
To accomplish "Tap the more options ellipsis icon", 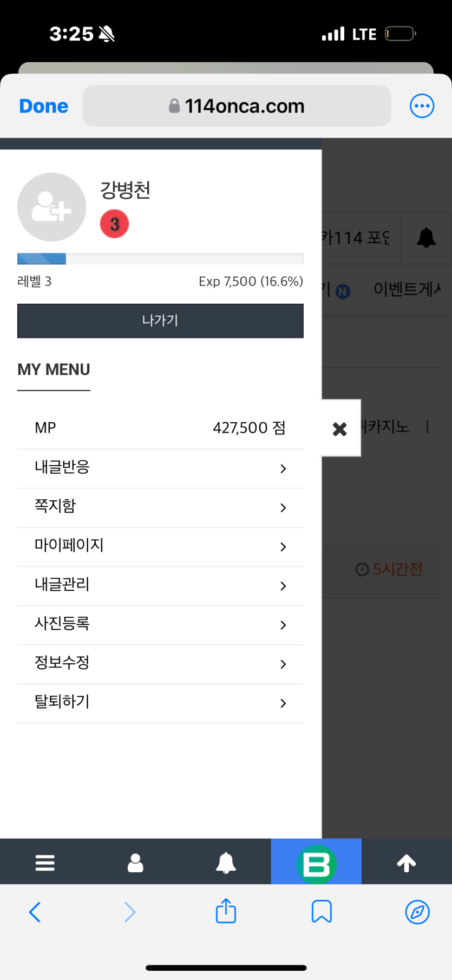I will click(x=422, y=106).
